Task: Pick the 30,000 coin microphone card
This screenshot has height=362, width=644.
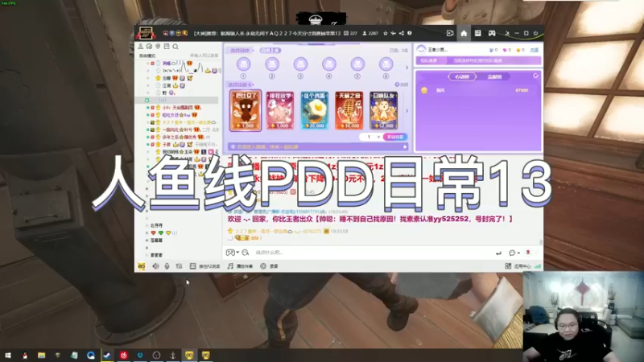Action: (349, 110)
